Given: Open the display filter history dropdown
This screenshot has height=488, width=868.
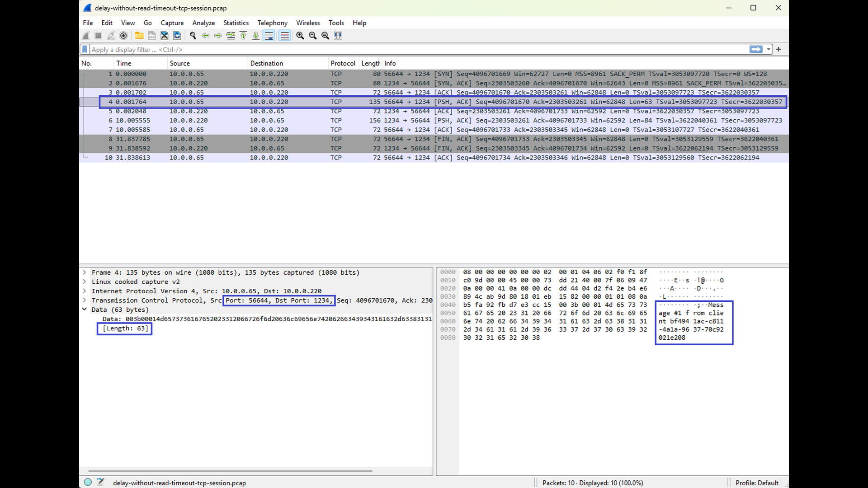Looking at the screenshot, I should tap(769, 50).
